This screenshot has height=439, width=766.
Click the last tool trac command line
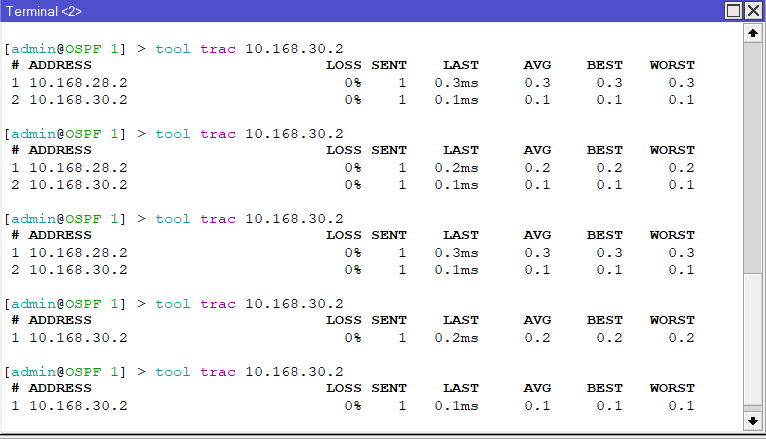pyautogui.click(x=249, y=372)
